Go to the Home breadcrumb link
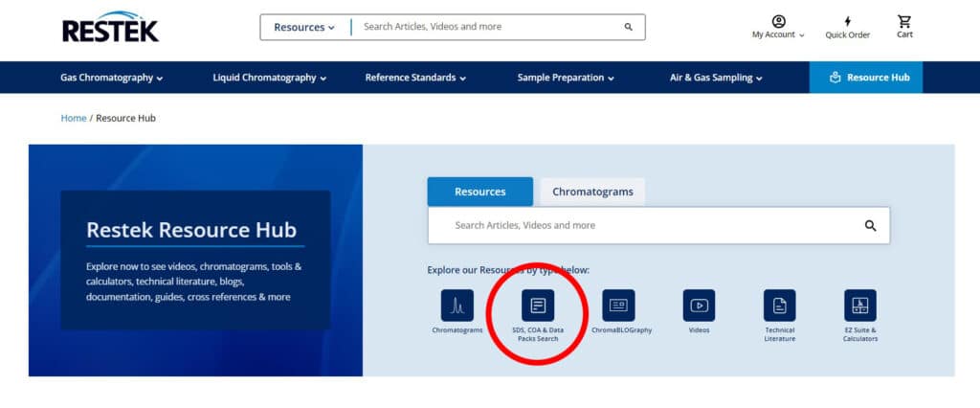980x408 pixels. 74,118
